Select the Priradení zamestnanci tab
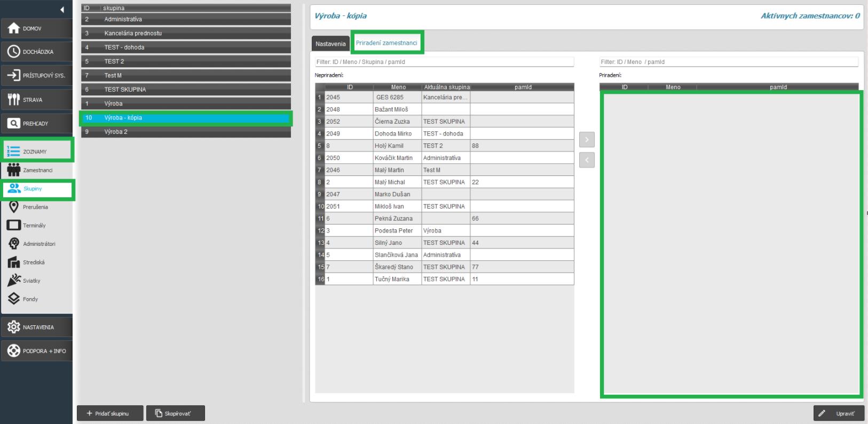 (x=386, y=43)
